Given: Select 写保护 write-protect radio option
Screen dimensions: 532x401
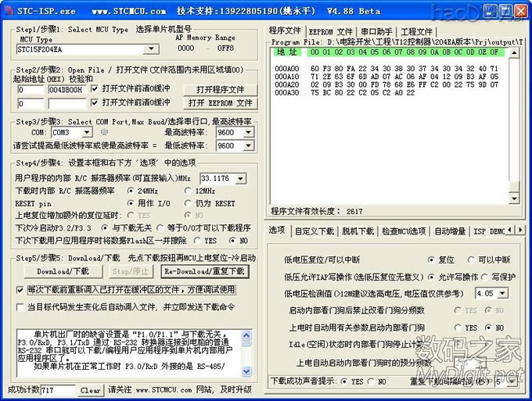Looking at the screenshot, I should [x=485, y=277].
